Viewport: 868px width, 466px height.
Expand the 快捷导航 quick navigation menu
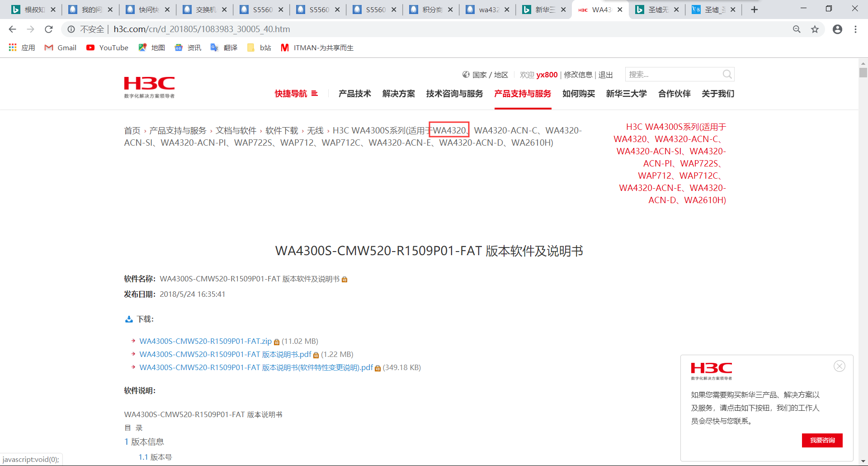point(296,94)
